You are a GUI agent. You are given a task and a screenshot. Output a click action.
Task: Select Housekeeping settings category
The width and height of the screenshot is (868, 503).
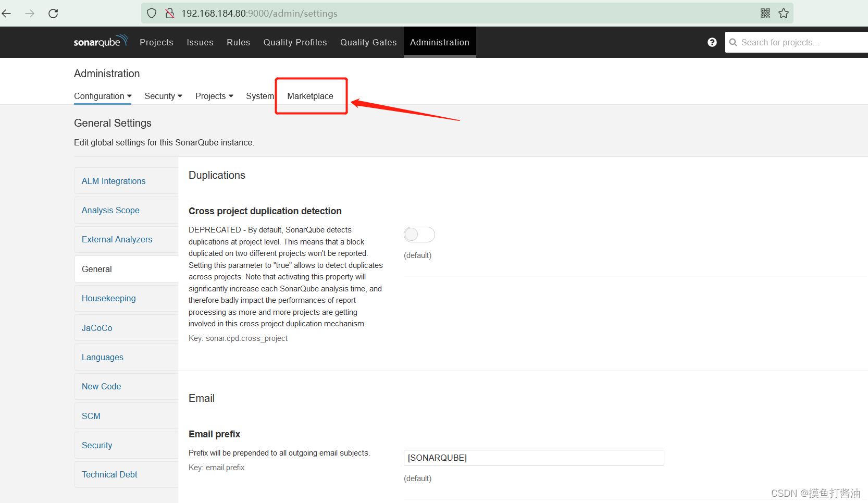point(126,298)
